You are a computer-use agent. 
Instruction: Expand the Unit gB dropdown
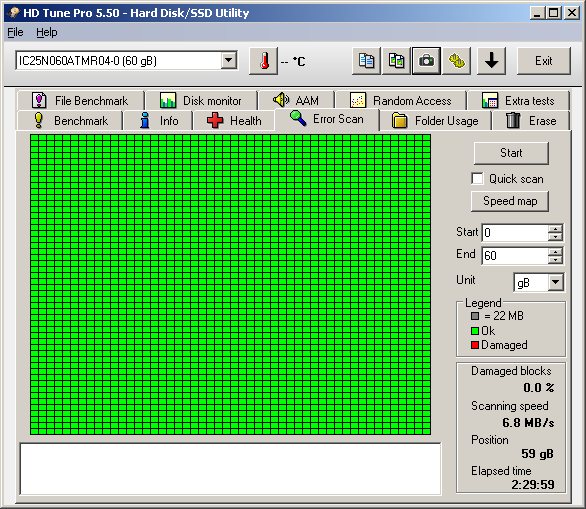click(x=556, y=282)
